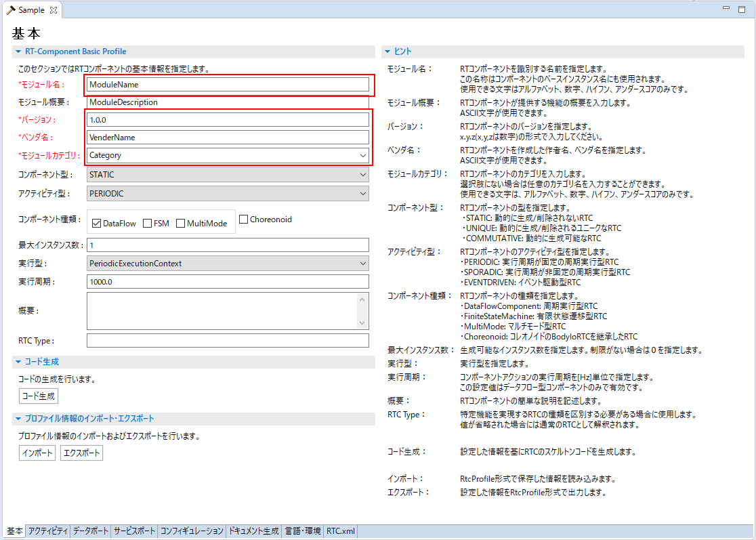Click the DataFlowComponent hint line
The width and height of the screenshot is (756, 540).
529,306
